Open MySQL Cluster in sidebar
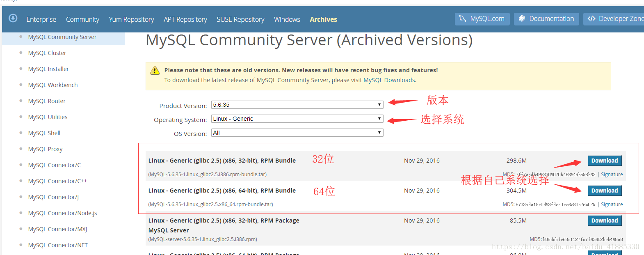The height and width of the screenshot is (255, 644). (x=47, y=53)
